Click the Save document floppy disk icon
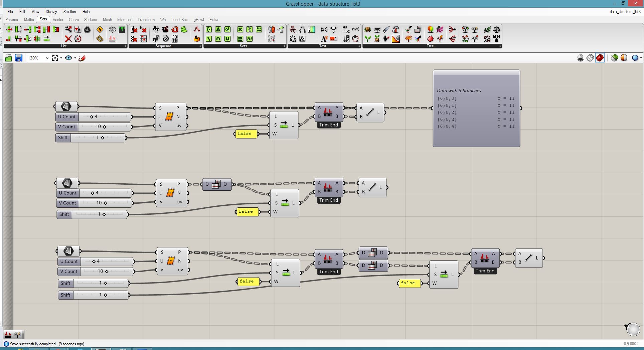 [x=19, y=58]
